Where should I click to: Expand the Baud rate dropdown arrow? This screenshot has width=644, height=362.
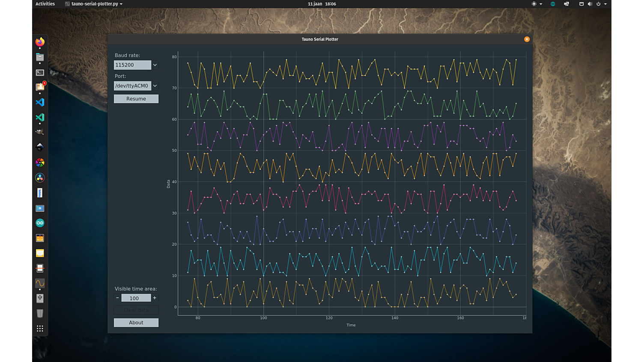[x=155, y=65]
